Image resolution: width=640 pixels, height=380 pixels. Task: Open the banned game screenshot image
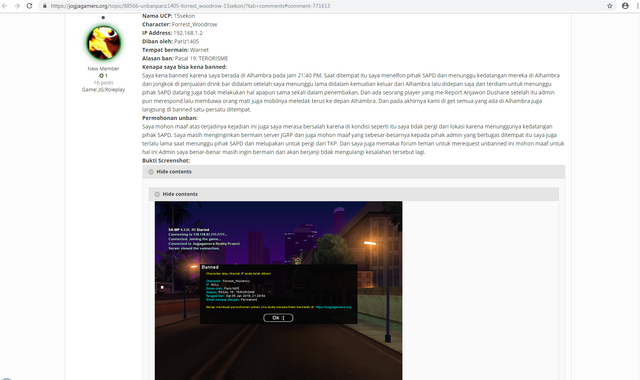(278, 291)
